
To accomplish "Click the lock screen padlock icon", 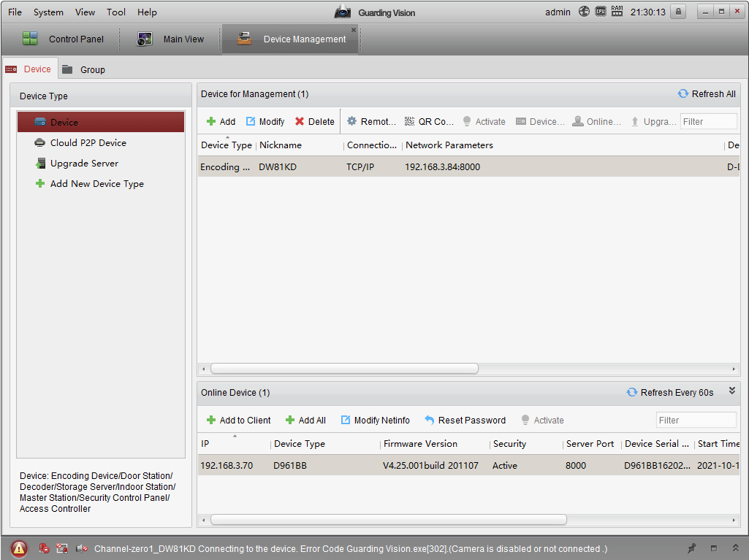I will (679, 12).
